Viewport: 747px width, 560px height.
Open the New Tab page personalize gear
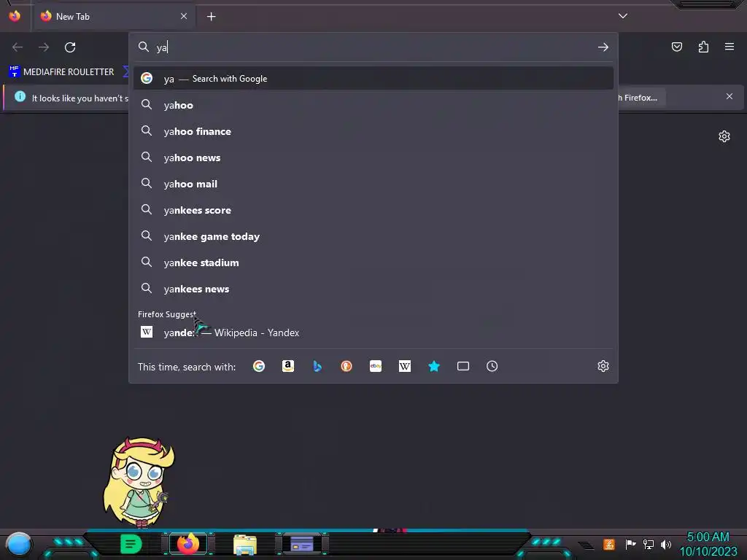[x=724, y=136]
